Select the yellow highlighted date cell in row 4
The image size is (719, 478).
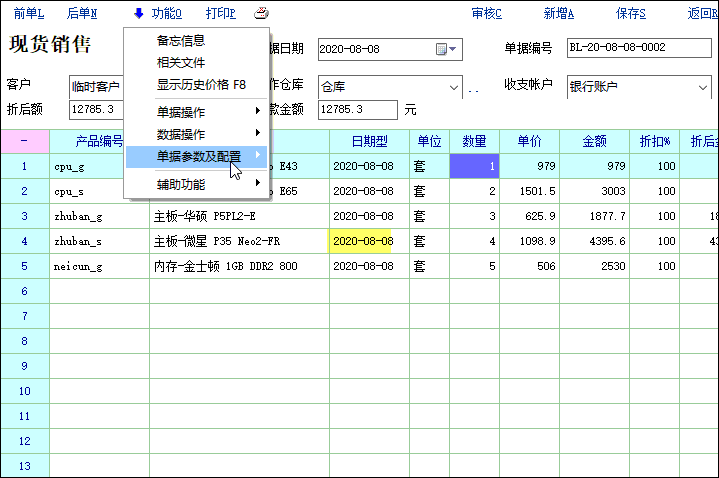pos(363,241)
